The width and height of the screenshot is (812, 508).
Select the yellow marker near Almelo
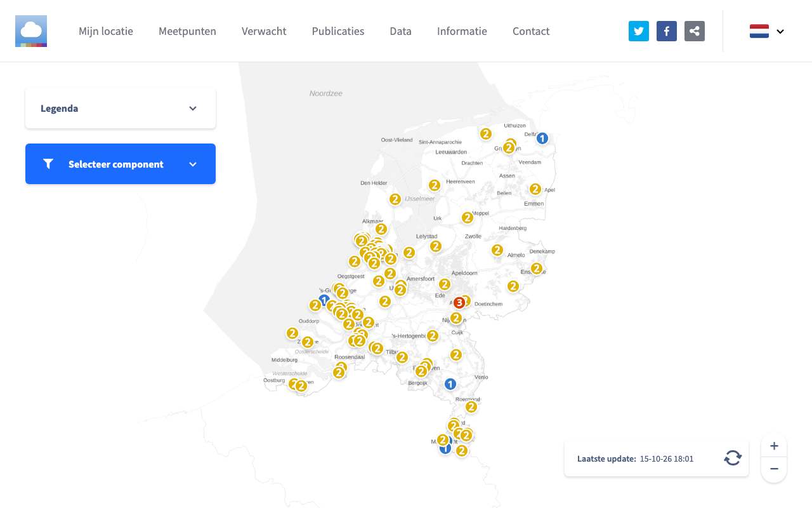coord(497,250)
